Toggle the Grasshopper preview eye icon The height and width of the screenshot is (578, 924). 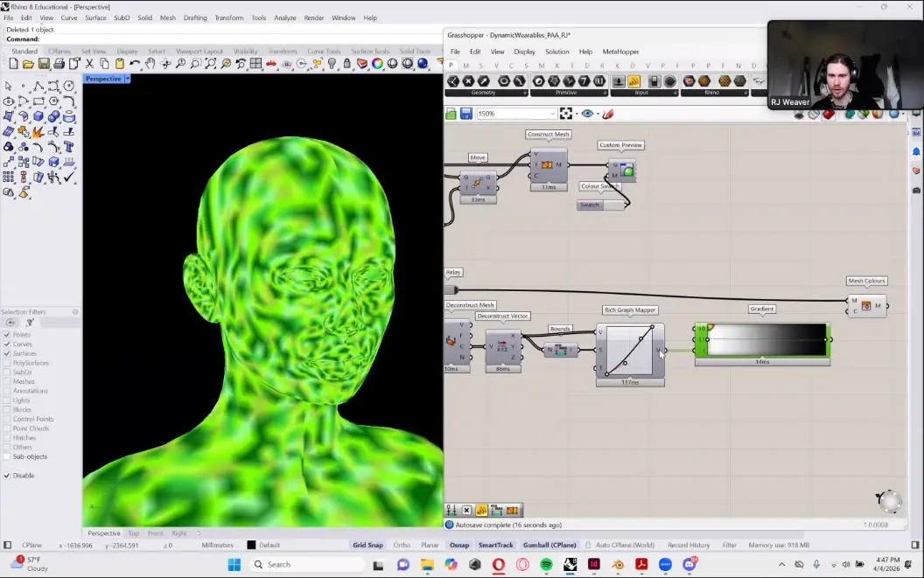click(587, 114)
